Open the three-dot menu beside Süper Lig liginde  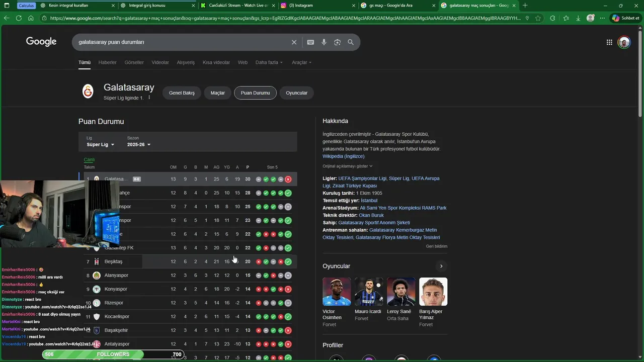[149, 98]
